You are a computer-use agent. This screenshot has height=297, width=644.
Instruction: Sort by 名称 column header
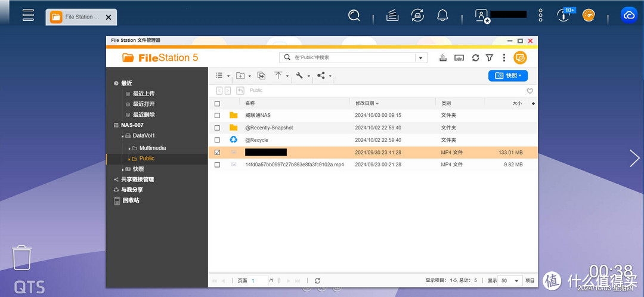click(250, 104)
